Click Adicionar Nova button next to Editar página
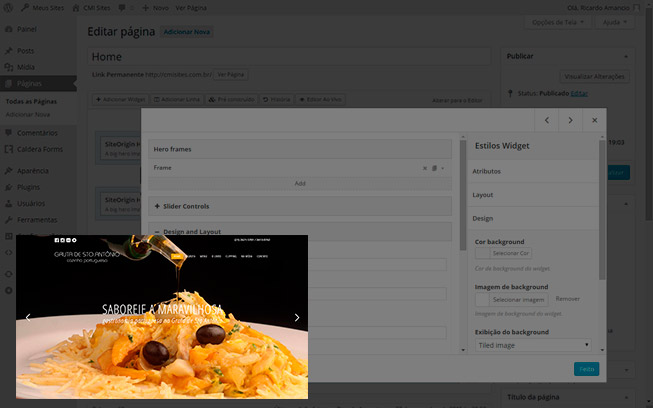 187,32
